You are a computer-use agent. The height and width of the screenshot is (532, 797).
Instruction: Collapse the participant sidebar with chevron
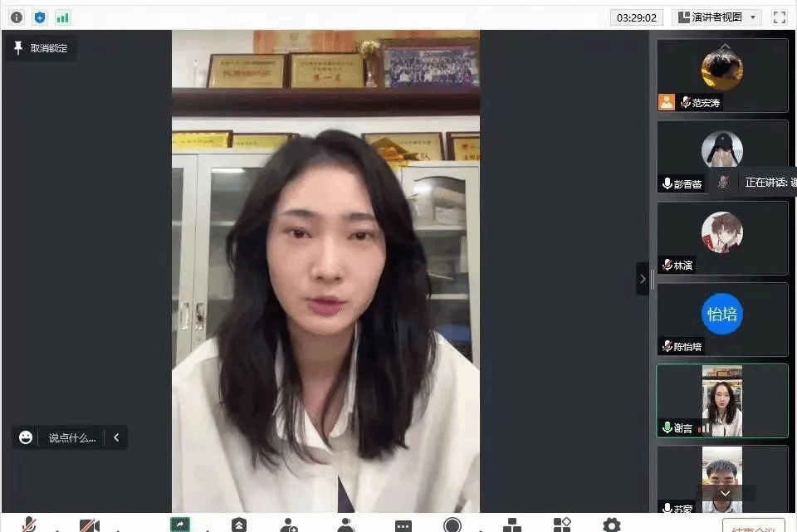tap(642, 279)
